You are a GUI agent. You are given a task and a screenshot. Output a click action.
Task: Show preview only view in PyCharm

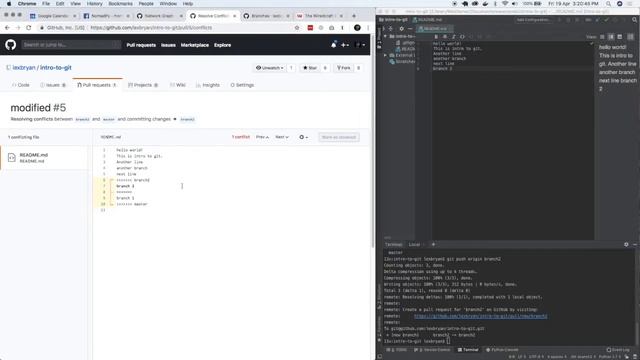pyautogui.click(x=620, y=37)
